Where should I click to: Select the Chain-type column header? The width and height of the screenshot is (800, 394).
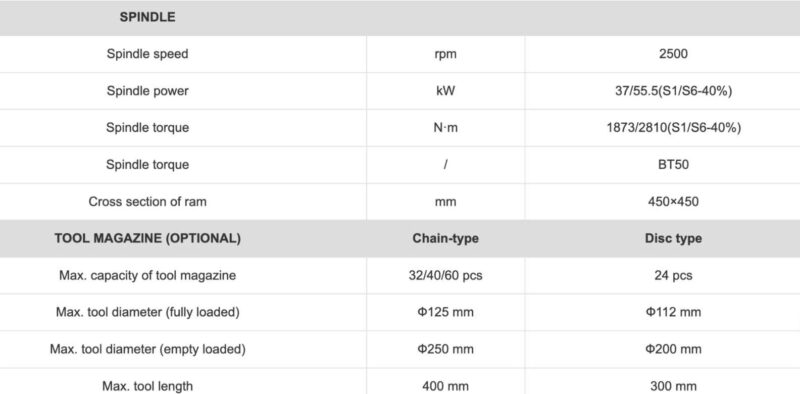point(445,238)
